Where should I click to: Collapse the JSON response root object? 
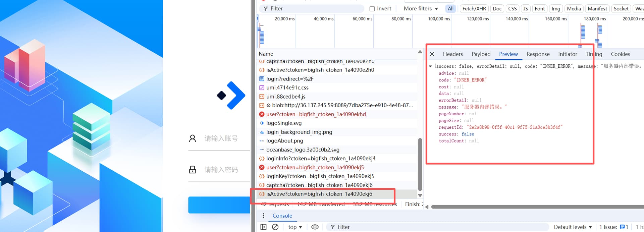click(x=430, y=66)
